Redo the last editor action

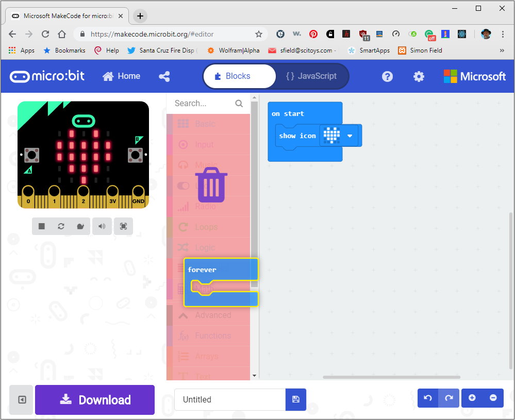pos(448,398)
